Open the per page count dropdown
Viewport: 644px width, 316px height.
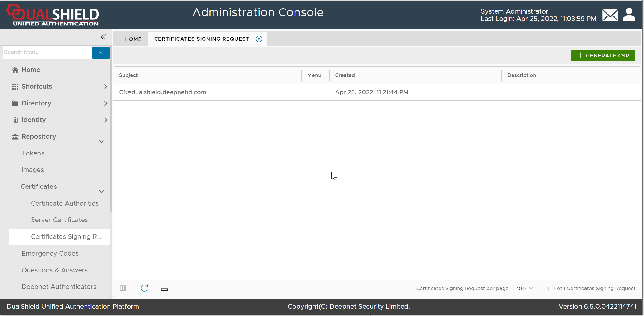525,289
